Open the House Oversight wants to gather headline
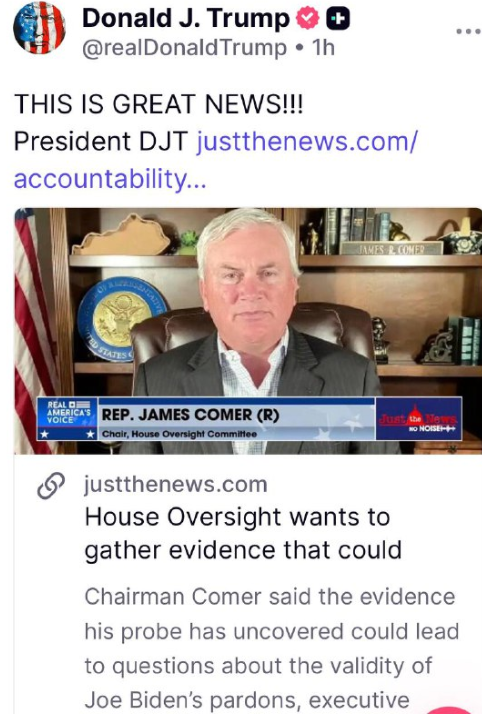The image size is (482, 725). [243, 533]
